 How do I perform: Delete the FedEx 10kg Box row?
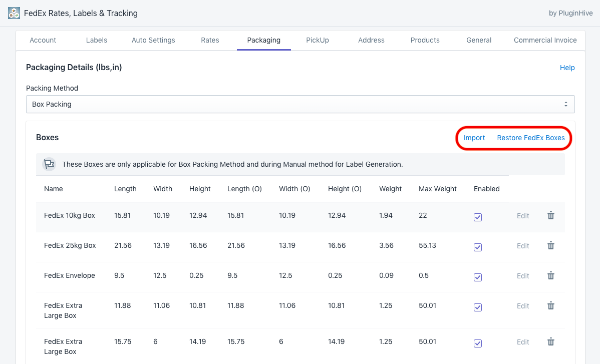(550, 216)
